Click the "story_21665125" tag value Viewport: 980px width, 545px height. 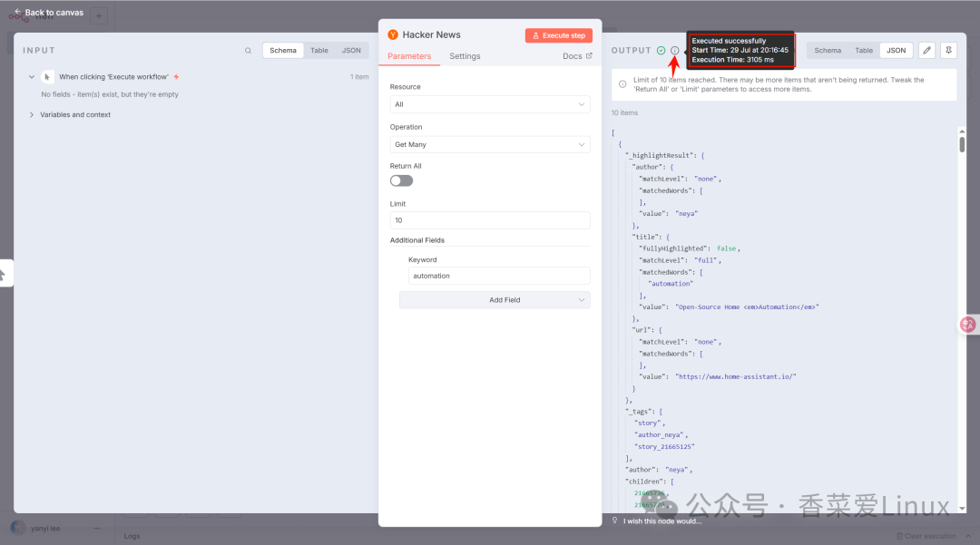(664, 446)
